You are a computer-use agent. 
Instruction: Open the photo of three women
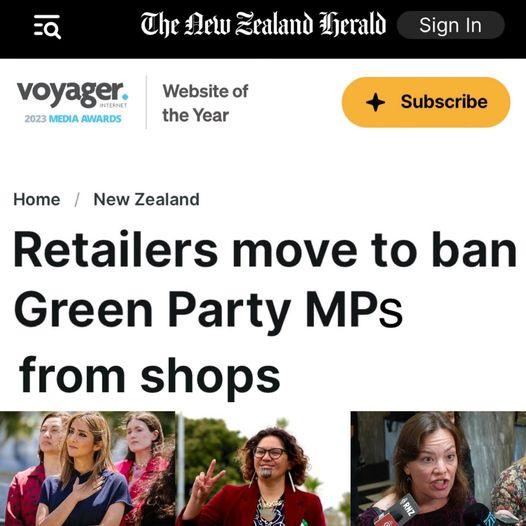(x=88, y=468)
